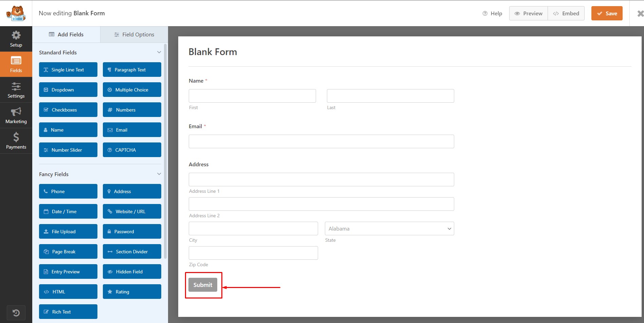Click the Email input field
This screenshot has height=323, width=644.
(x=321, y=141)
